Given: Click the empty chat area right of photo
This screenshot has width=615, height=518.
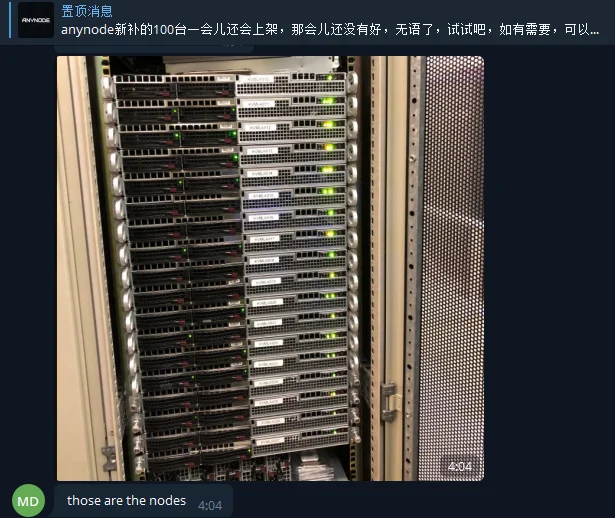Looking at the screenshot, I should [x=549, y=267].
